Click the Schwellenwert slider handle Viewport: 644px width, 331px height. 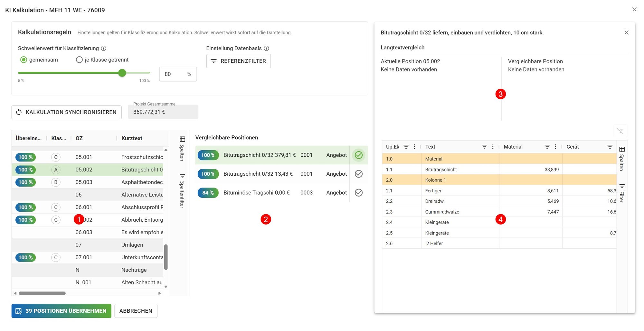click(x=122, y=73)
